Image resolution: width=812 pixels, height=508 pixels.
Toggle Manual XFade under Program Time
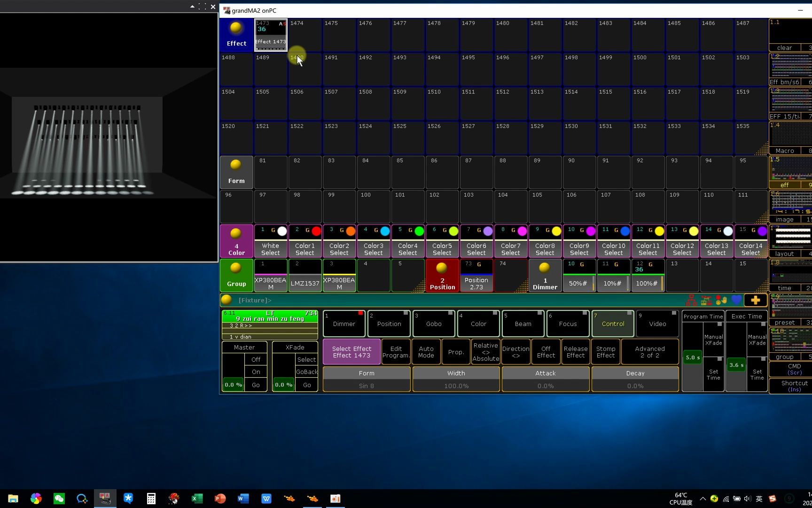(713, 340)
